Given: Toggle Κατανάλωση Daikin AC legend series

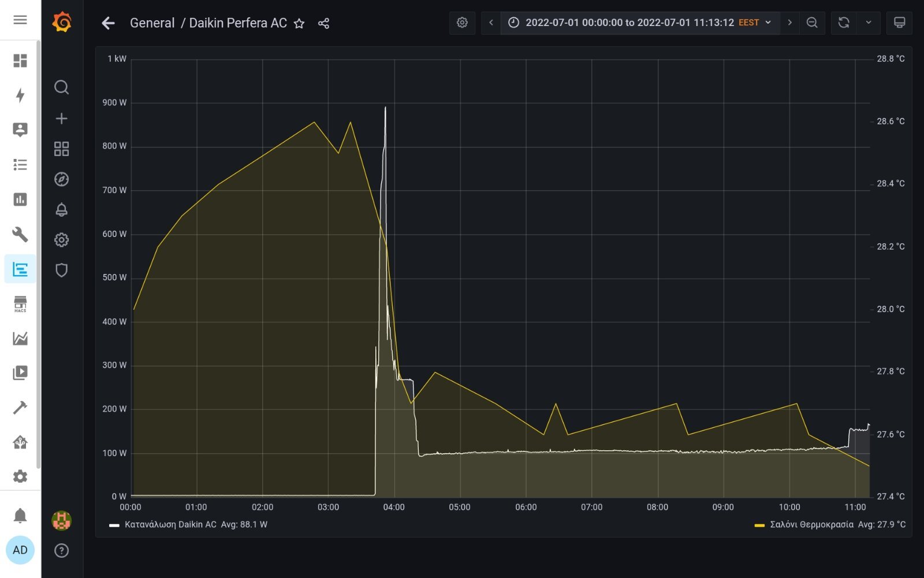Looking at the screenshot, I should 170,525.
